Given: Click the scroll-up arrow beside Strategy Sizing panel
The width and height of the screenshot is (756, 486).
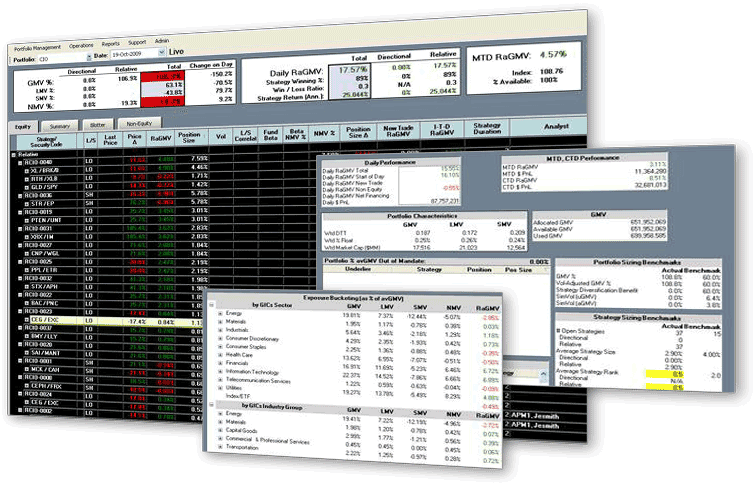Looking at the screenshot, I should pos(543,374).
